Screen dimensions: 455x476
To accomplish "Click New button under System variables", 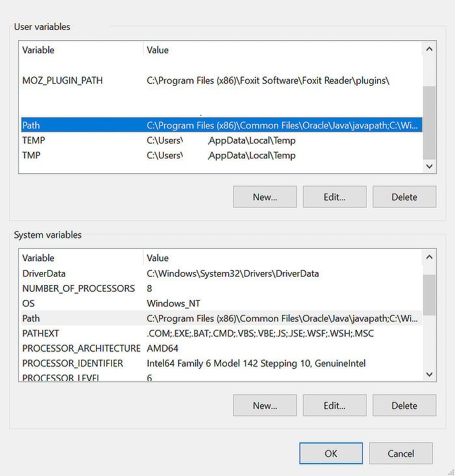I will (265, 405).
